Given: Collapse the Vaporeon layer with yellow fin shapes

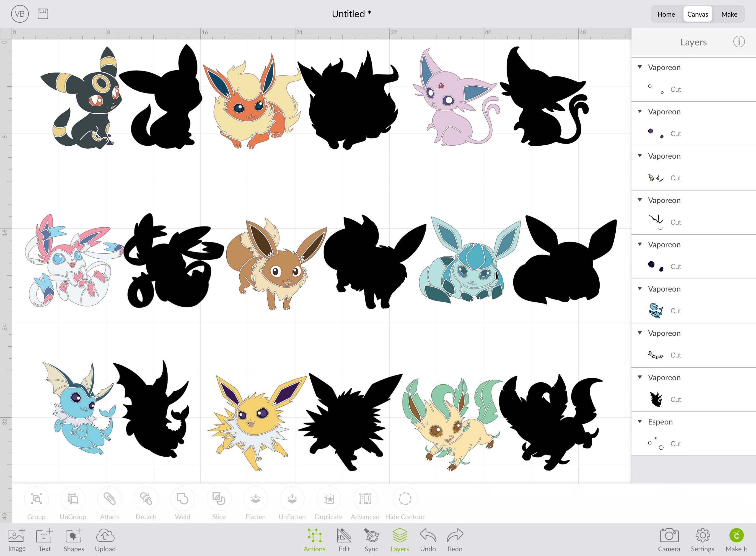Looking at the screenshot, I should (640, 156).
